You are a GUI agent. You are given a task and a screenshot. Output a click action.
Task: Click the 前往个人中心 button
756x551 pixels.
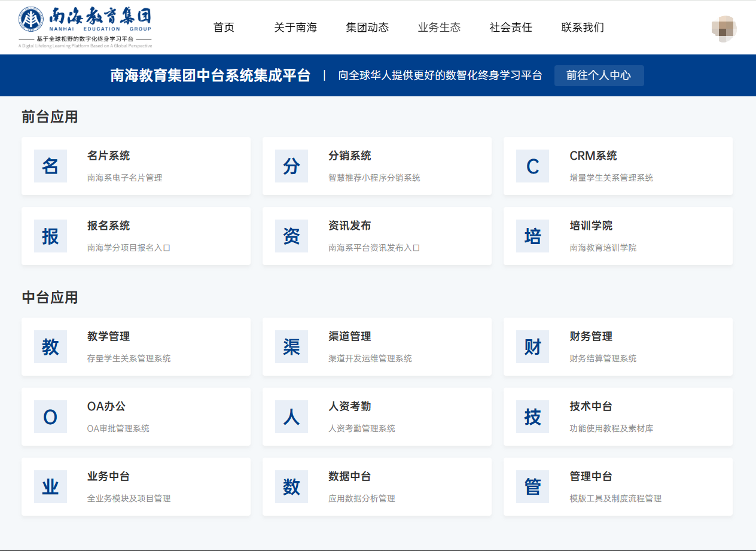point(599,75)
